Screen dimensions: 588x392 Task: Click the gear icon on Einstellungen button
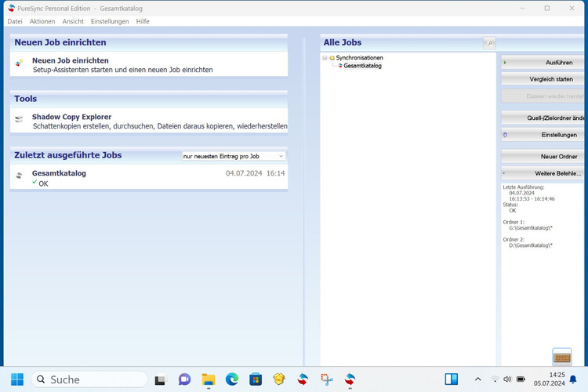505,135
